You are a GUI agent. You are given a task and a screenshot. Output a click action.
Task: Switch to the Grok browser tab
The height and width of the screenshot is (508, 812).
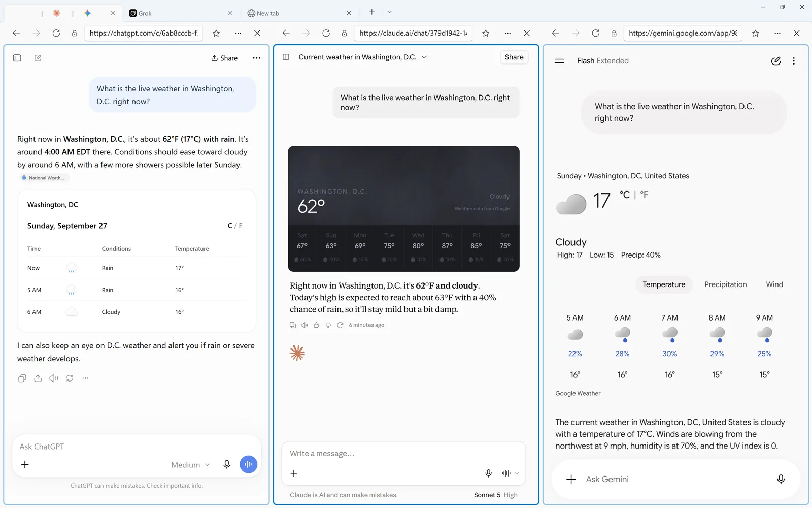180,13
